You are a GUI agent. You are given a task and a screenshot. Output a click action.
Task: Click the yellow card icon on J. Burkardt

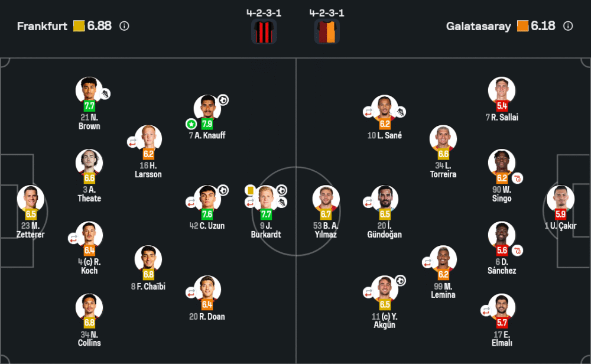(250, 190)
